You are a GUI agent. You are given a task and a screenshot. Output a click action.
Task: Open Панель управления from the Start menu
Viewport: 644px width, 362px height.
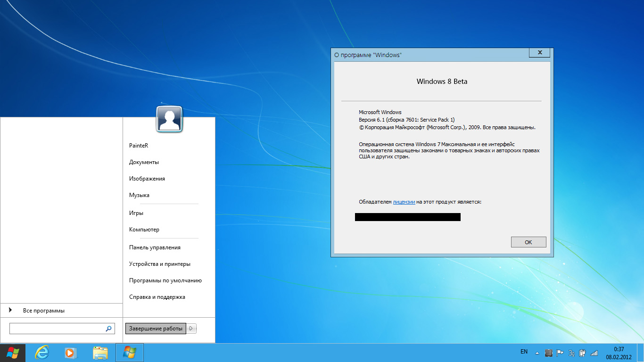[x=155, y=247]
